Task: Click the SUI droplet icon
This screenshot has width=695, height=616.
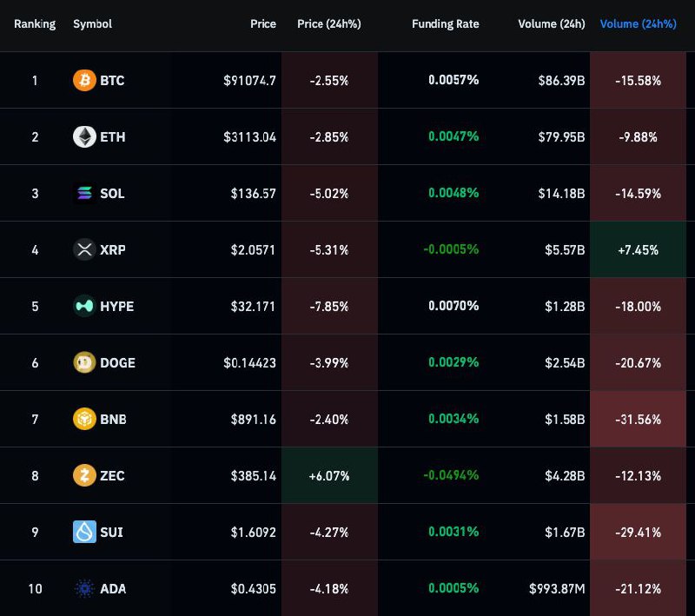Action: 84,533
